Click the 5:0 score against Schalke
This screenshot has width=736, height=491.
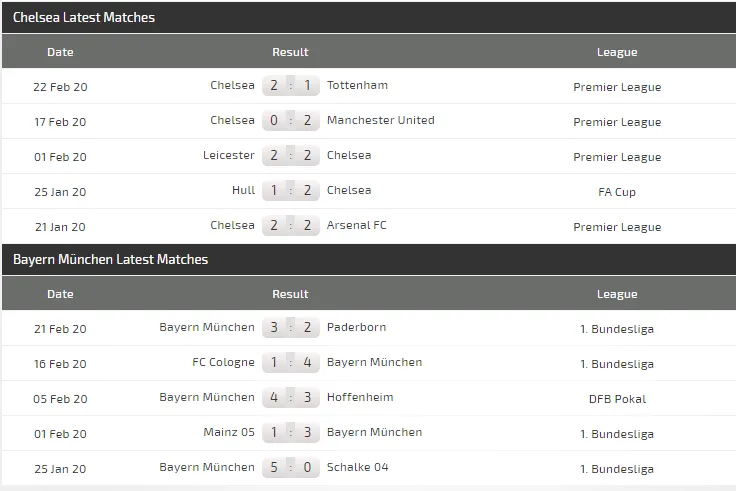(x=291, y=468)
